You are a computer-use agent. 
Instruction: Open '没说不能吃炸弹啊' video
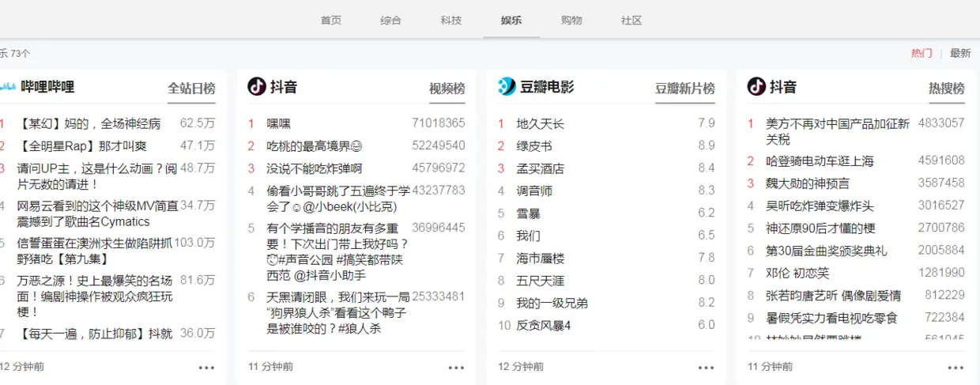pos(315,168)
